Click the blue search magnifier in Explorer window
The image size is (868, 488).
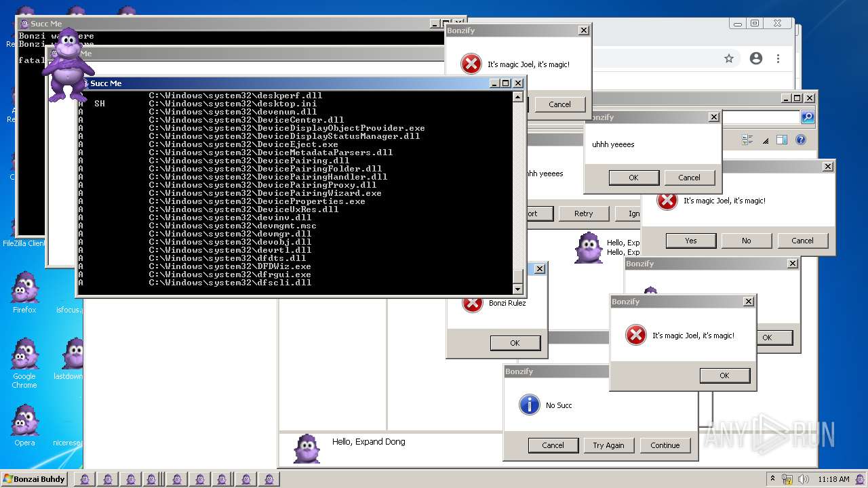click(808, 117)
